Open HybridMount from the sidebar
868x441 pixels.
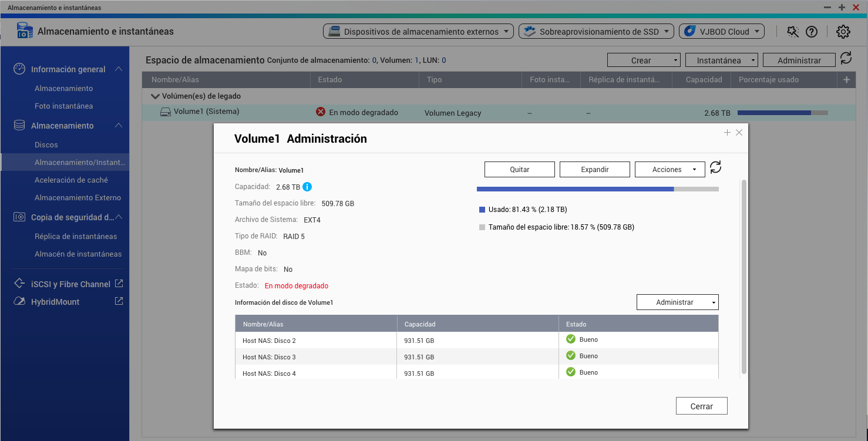[55, 302]
